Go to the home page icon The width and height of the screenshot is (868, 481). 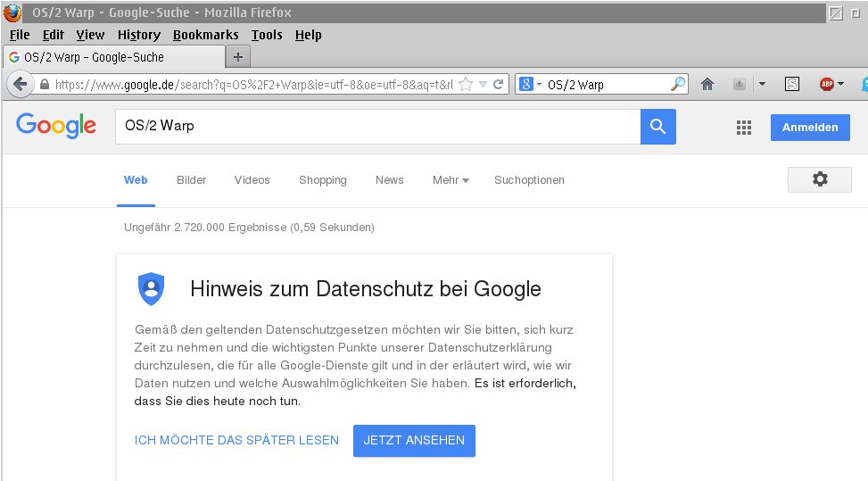707,84
